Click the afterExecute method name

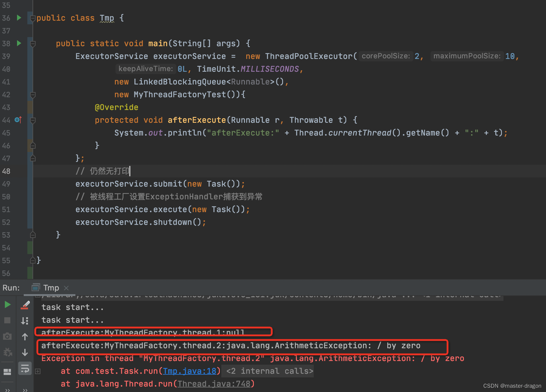(197, 120)
